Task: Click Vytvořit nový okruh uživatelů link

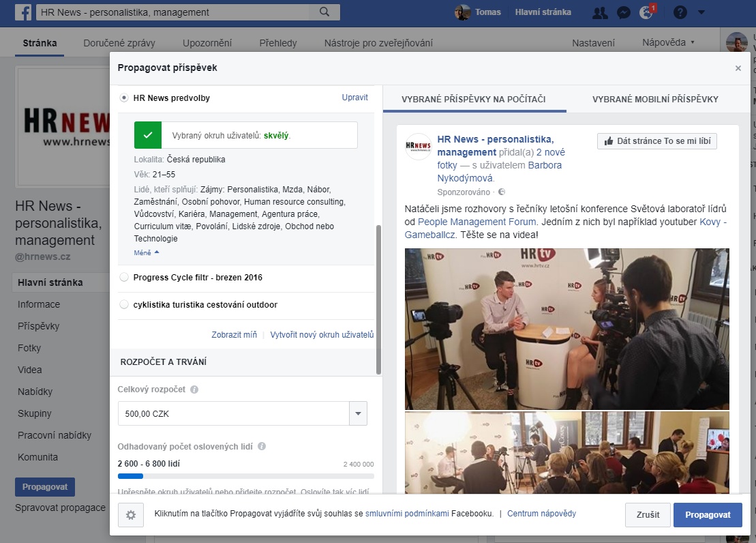Action: 322,334
